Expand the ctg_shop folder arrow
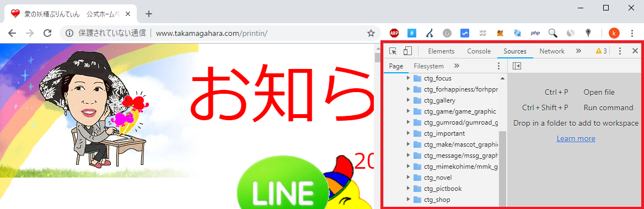The image size is (644, 209). pyautogui.click(x=408, y=200)
